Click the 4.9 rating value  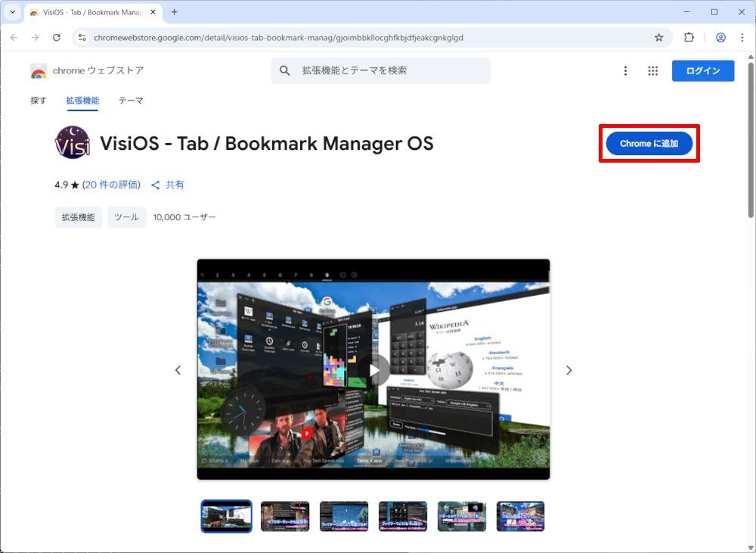coord(61,185)
